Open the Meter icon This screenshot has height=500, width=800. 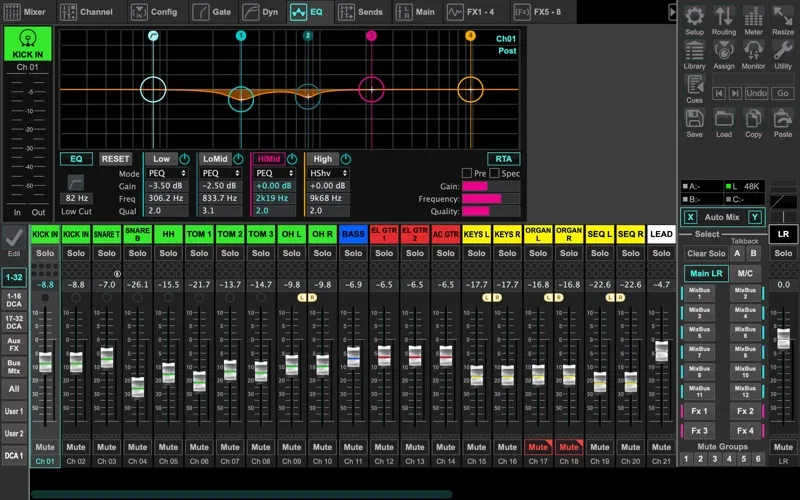[753, 20]
